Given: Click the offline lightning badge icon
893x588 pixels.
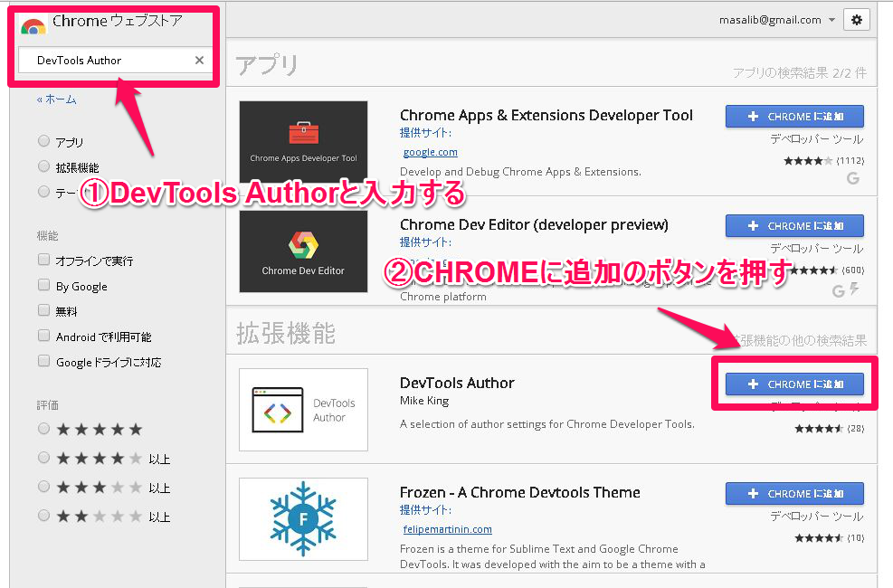Looking at the screenshot, I should point(854,289).
